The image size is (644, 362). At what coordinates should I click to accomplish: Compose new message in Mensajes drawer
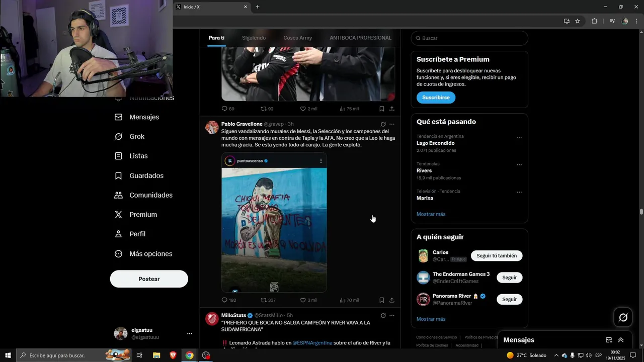coord(609,340)
